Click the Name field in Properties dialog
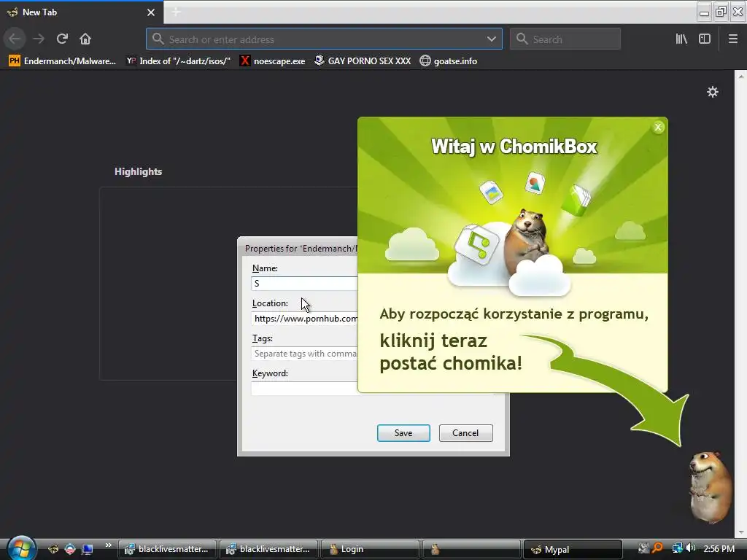 [x=304, y=284]
